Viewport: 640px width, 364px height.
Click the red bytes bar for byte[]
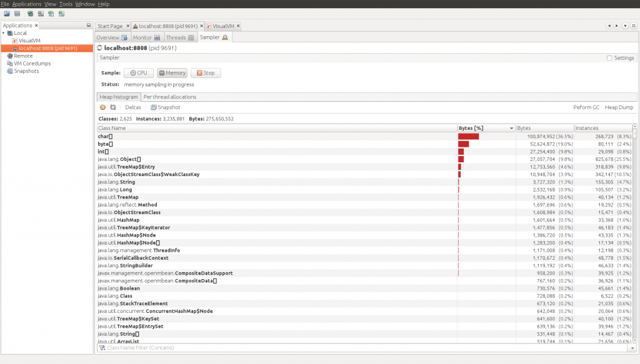(x=464, y=144)
